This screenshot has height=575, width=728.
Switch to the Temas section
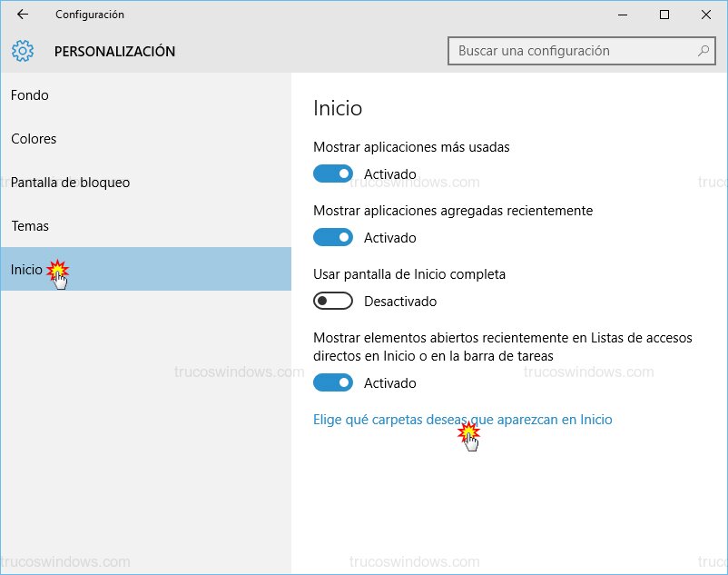[30, 226]
